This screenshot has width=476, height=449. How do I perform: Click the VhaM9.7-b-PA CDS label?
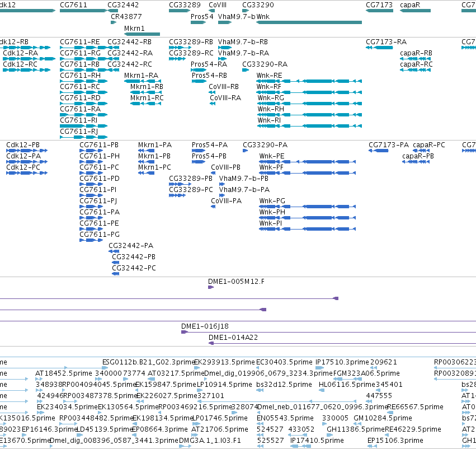pyautogui.click(x=244, y=190)
